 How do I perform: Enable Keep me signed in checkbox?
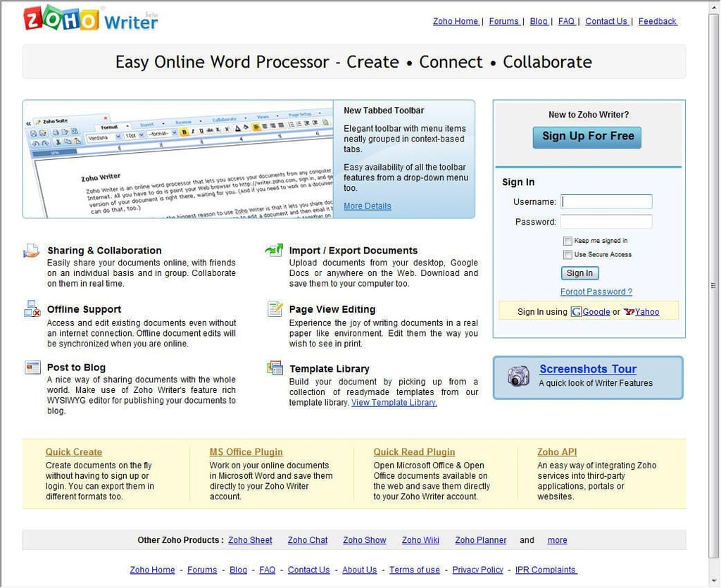(568, 242)
